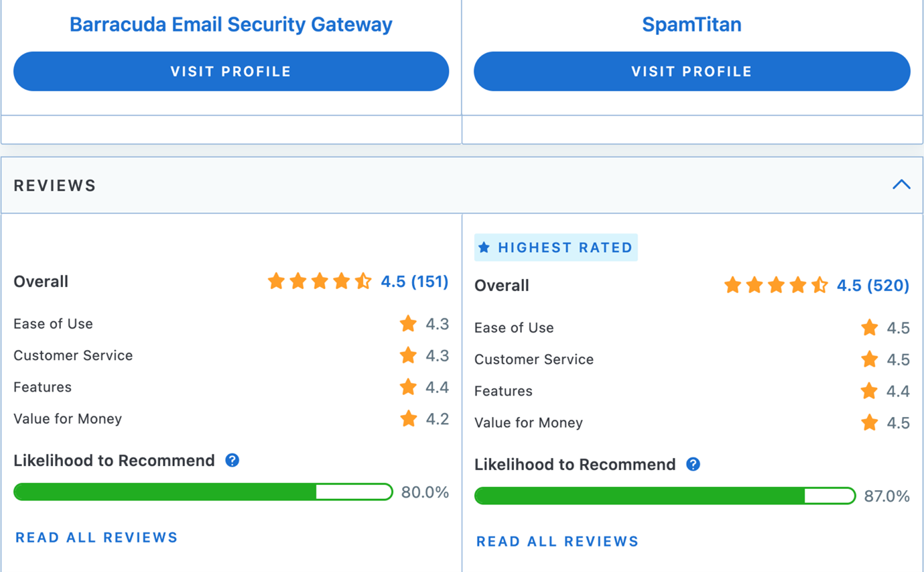Open the Barracuda Email Security Gateway title link
The width and height of the screenshot is (924, 572).
pos(231,25)
